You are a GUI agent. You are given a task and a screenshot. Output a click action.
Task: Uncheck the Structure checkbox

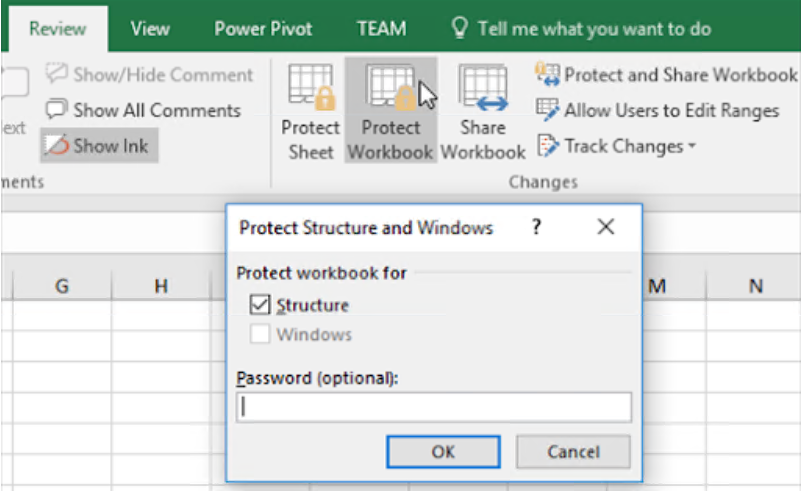tap(260, 305)
